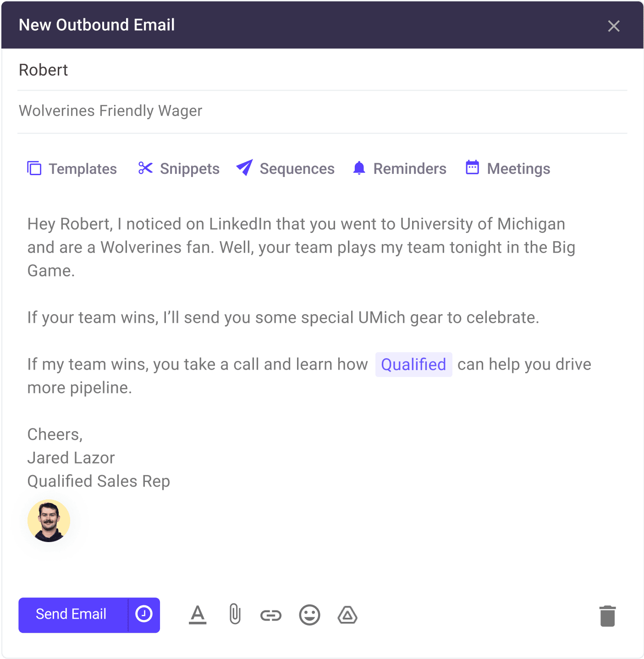Select the Qualified highlighted token
This screenshot has height=659, width=644.
pos(414,365)
